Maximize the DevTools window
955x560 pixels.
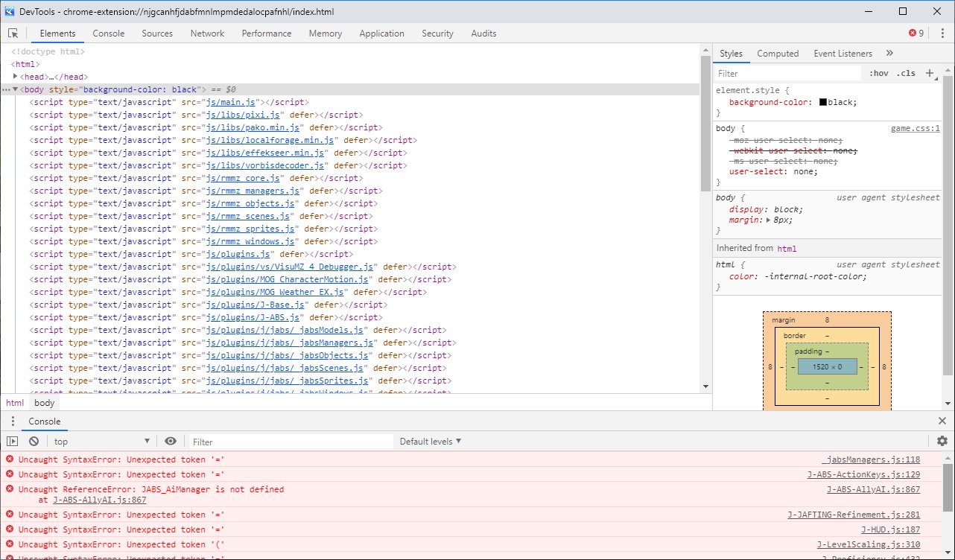click(903, 11)
